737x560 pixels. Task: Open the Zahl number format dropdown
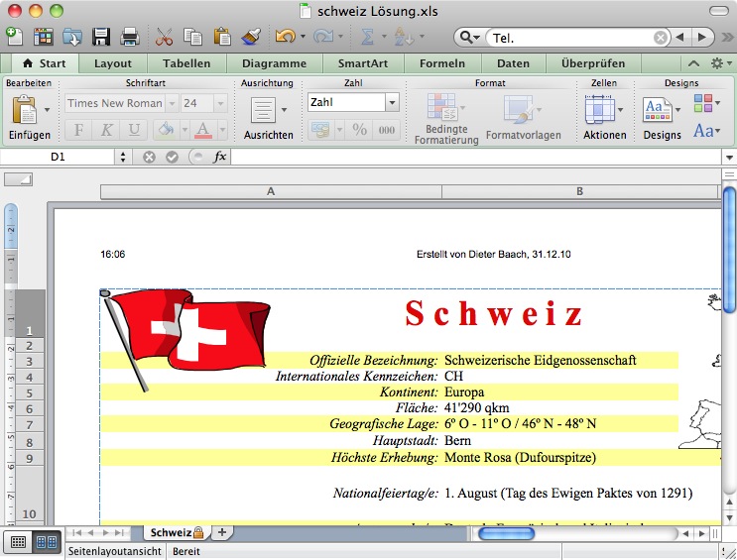[392, 102]
